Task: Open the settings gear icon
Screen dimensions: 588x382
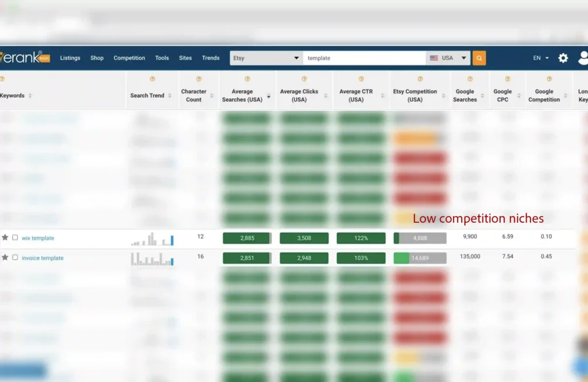Action: [563, 58]
